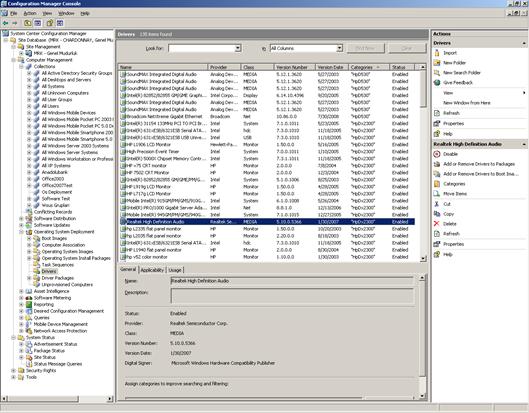Click the New Search Folder icon
The width and height of the screenshot is (529, 413).
[437, 73]
